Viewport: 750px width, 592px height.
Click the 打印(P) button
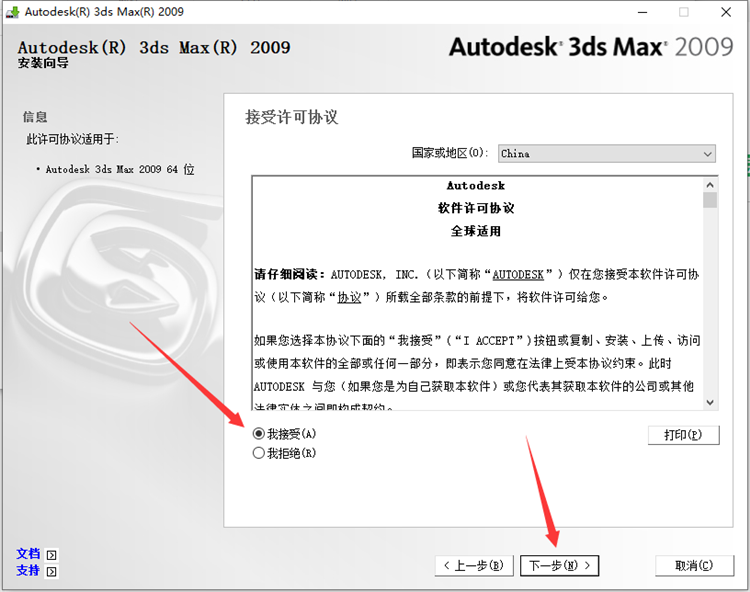684,435
